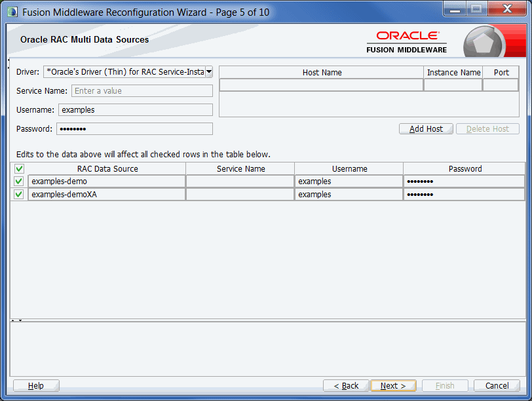The height and width of the screenshot is (401, 532).
Task: Close the wizard window
Action: coord(507,9)
